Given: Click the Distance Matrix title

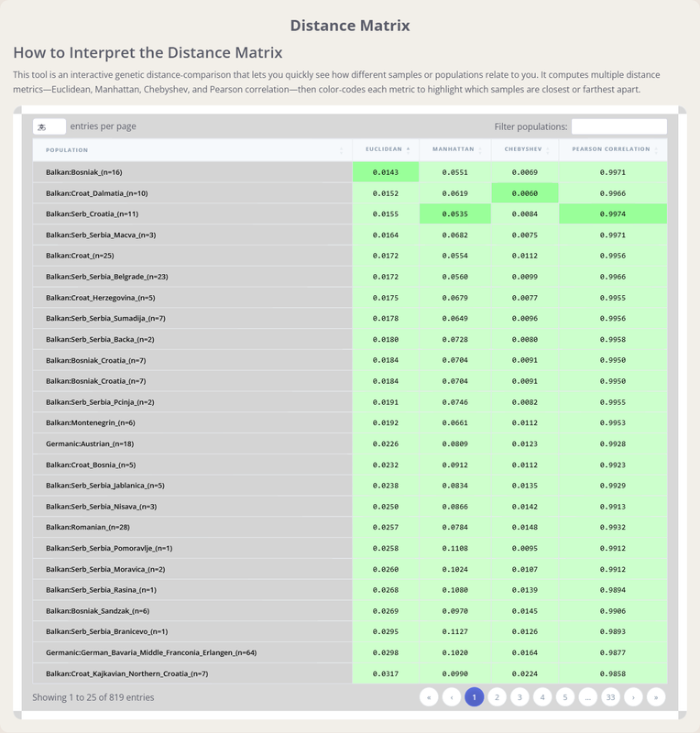Looking at the screenshot, I should [x=350, y=26].
